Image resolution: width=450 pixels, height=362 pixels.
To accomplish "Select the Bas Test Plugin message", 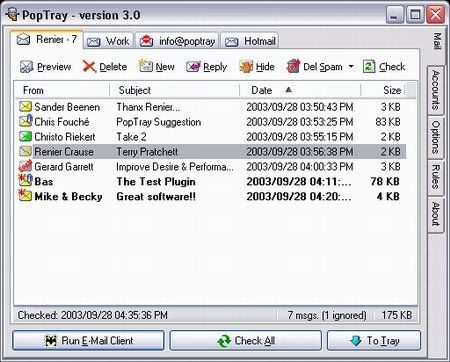I will tap(211, 181).
